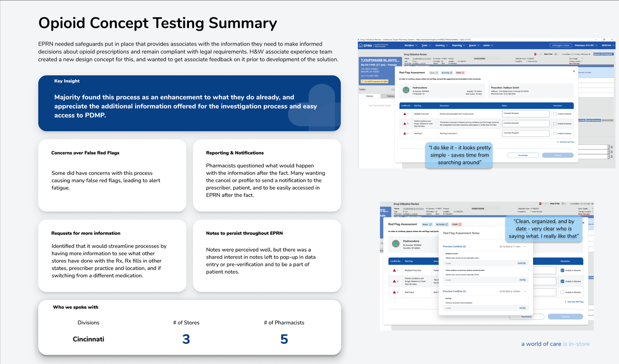Uncheck Unable to Resolve for conflict 2, bottom dialog
This screenshot has height=364, width=619.
[562, 282]
